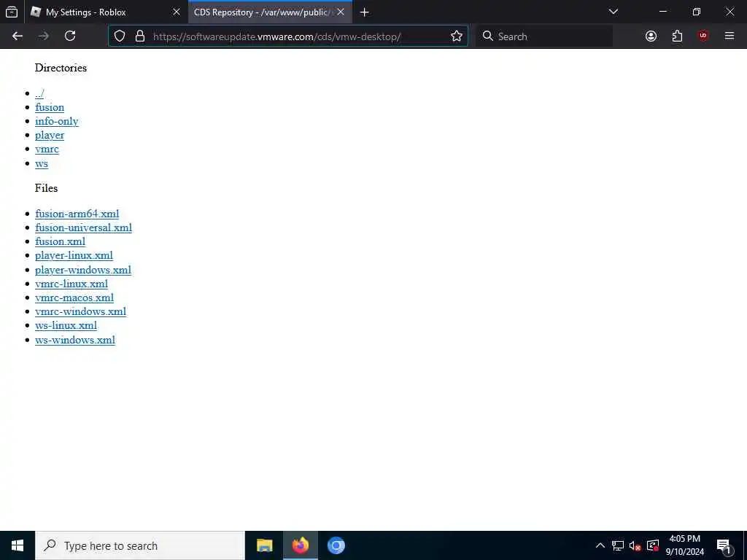Screen dimensions: 747x560
Task: Open network status tray icon
Action: click(x=618, y=545)
